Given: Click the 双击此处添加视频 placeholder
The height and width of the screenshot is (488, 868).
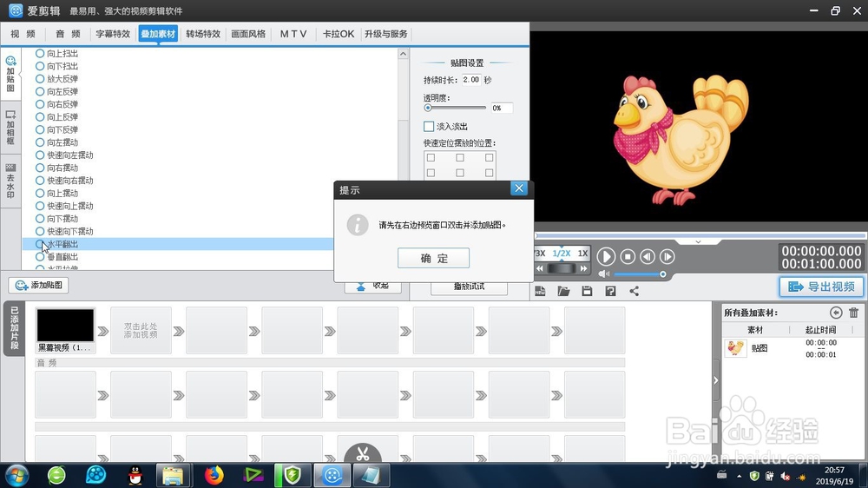Looking at the screenshot, I should tap(141, 331).
